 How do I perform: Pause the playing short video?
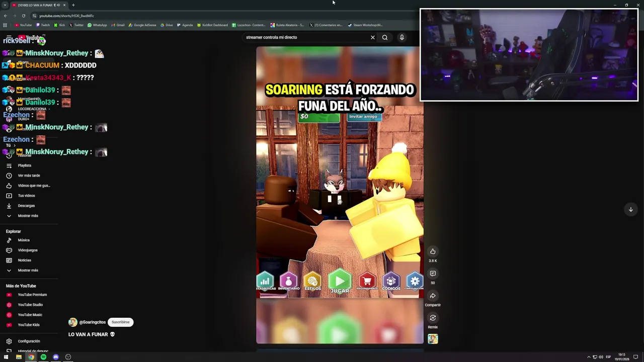click(340, 195)
